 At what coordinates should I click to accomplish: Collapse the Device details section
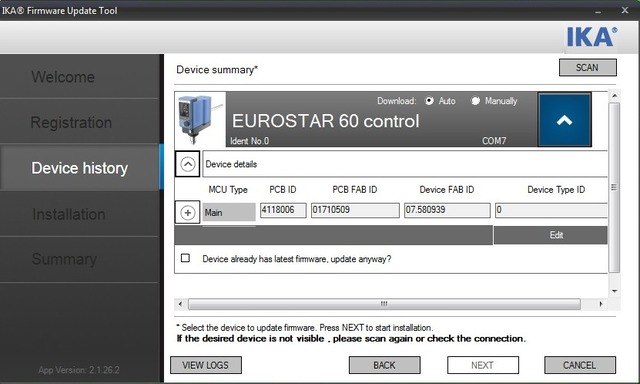tap(187, 164)
